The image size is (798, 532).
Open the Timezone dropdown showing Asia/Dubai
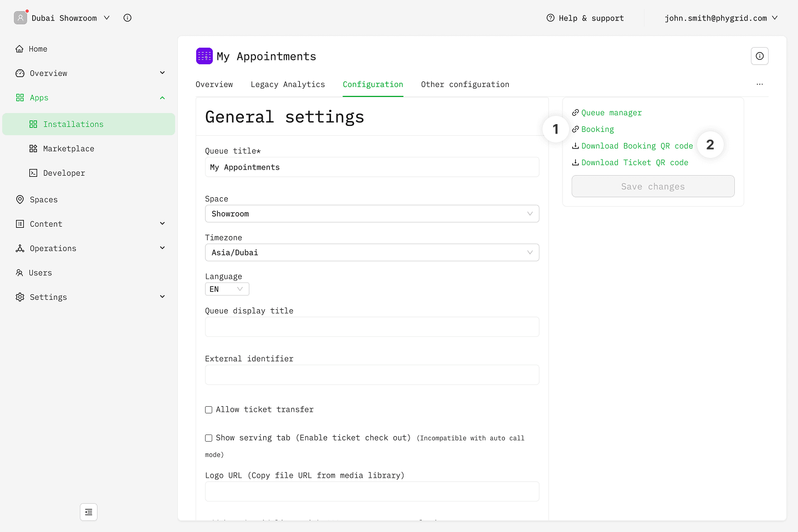click(372, 253)
